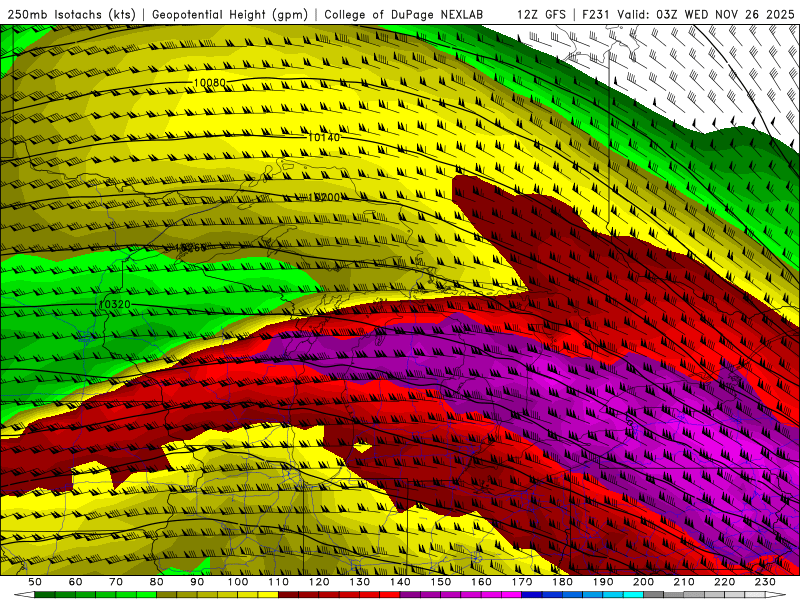Click the 150 value on the color scale
This screenshot has width=800, height=600.
(x=440, y=582)
